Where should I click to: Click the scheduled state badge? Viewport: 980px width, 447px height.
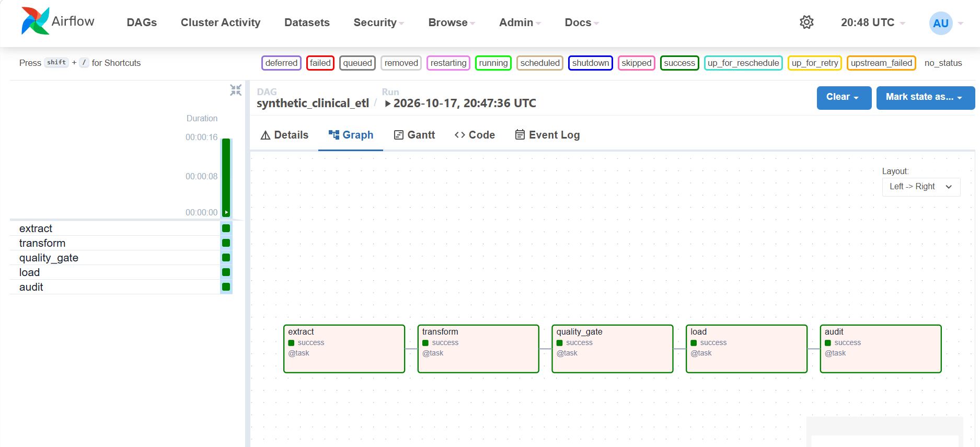540,63
